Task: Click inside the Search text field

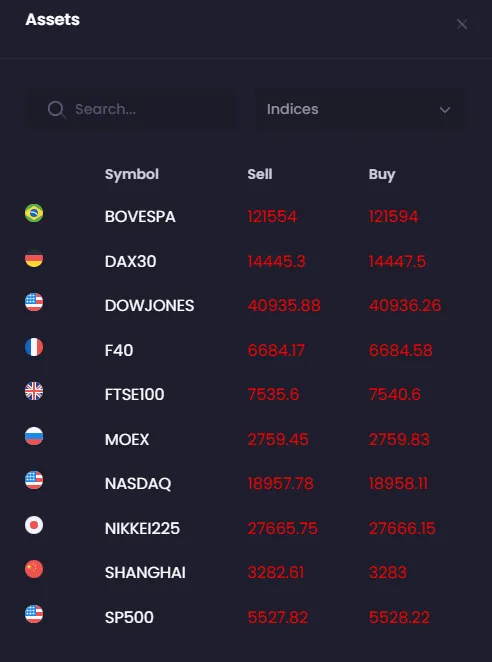Action: point(132,109)
